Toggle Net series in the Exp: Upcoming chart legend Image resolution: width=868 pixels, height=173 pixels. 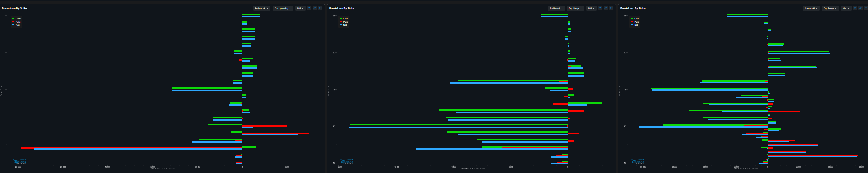[16, 25]
